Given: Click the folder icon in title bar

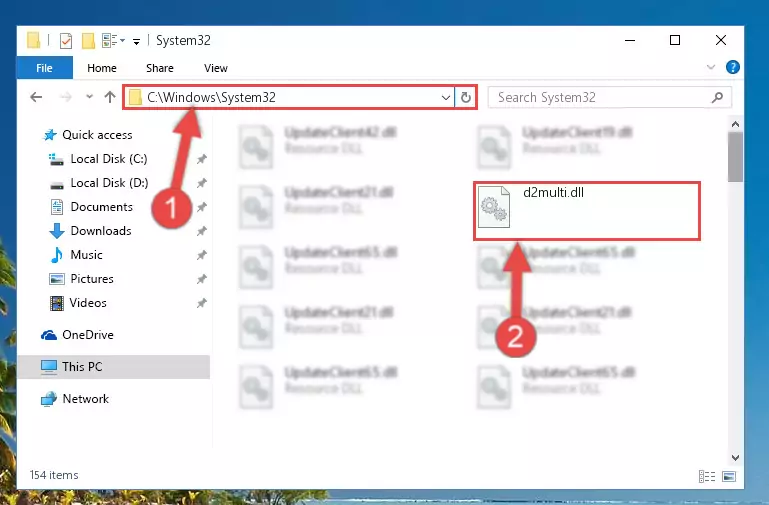Looking at the screenshot, I should 33,40.
